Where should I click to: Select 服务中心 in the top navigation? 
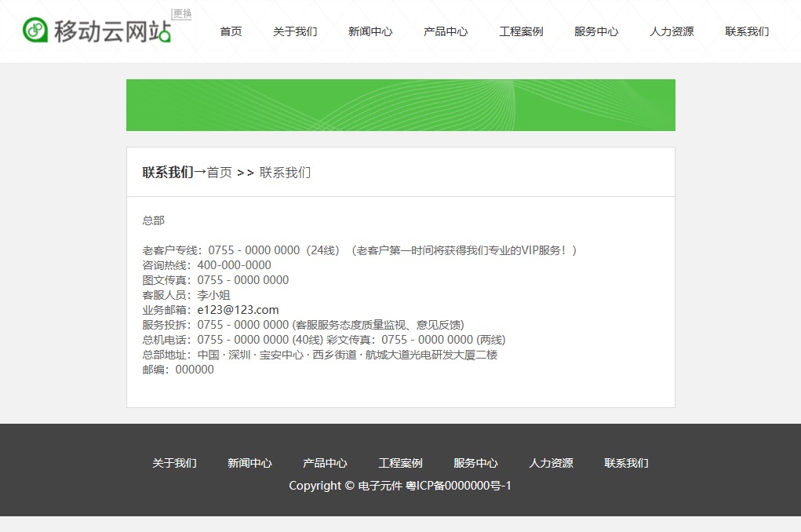point(596,31)
